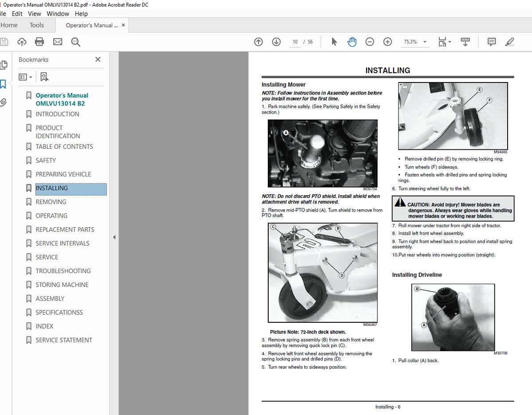Image resolution: width=532 pixels, height=415 pixels.
Task: Jump to the PREPARING VEHICLE bookmark
Action: (x=63, y=174)
